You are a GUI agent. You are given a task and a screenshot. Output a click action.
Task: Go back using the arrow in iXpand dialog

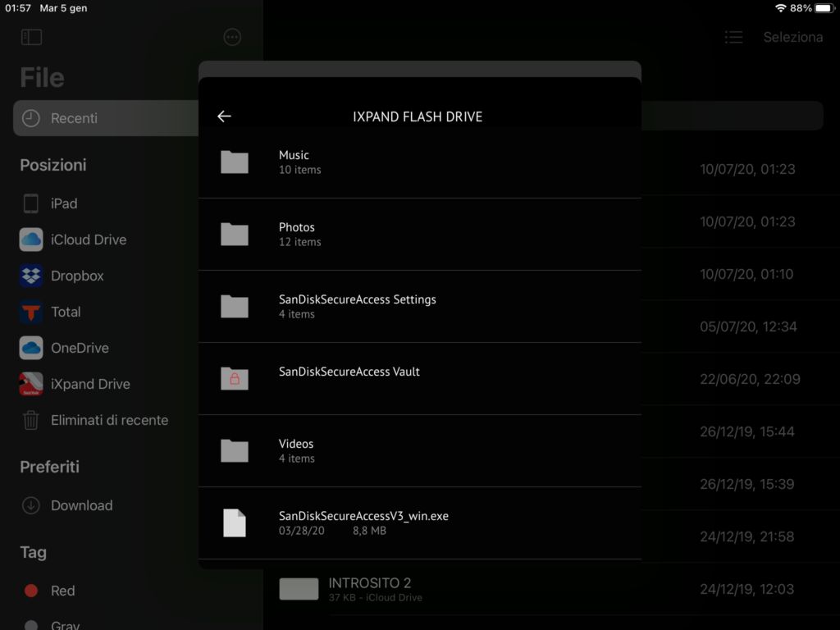click(224, 116)
